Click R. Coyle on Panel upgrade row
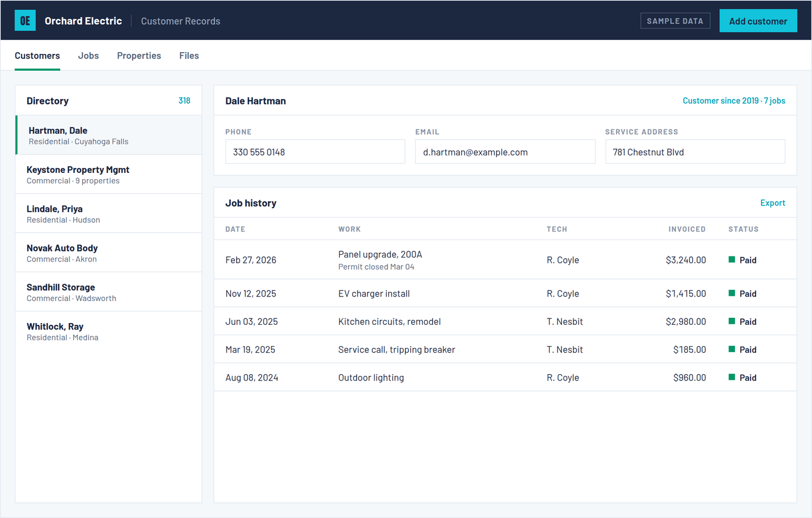 [x=563, y=260]
